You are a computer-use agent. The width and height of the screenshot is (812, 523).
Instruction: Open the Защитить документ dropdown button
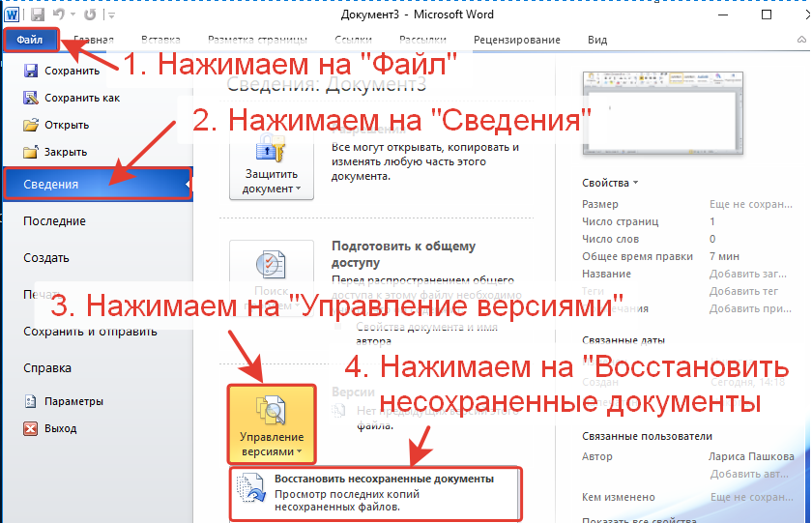(272, 164)
